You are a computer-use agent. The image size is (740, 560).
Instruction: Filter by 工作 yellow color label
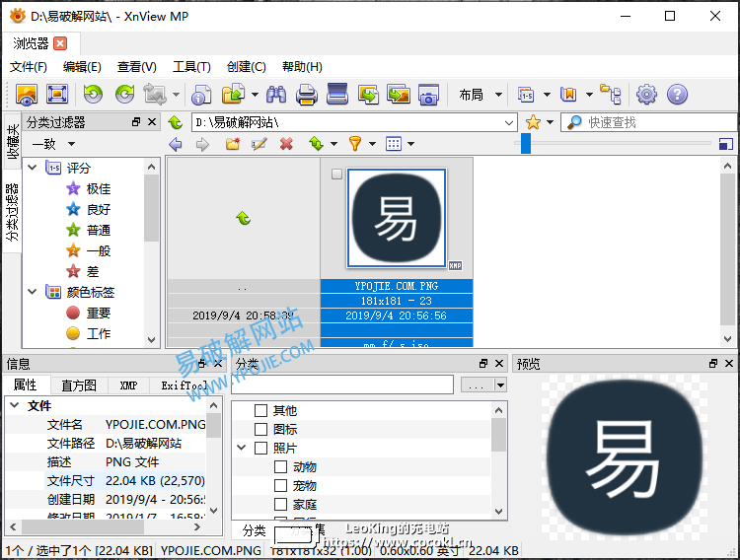88,333
